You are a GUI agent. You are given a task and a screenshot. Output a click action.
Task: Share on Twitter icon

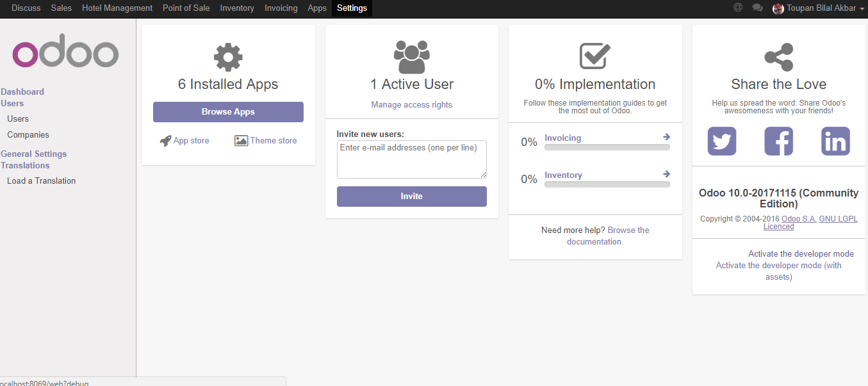click(x=721, y=141)
